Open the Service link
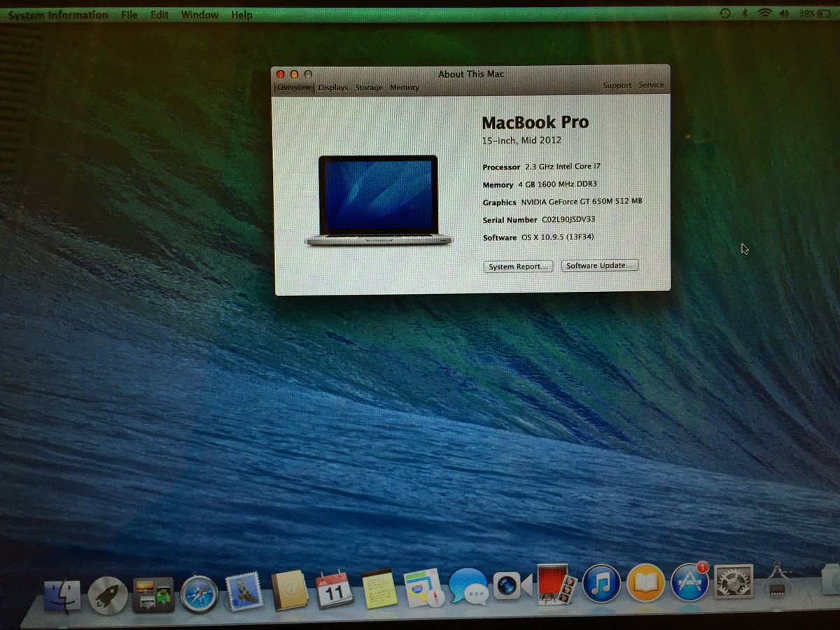The height and width of the screenshot is (630, 840). (651, 85)
